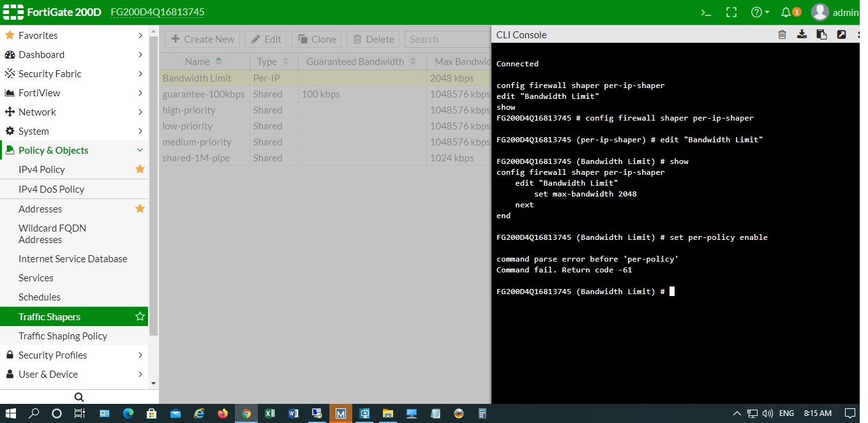The width and height of the screenshot is (868, 423).
Task: Expand the FortiView menu
Action: [x=74, y=93]
